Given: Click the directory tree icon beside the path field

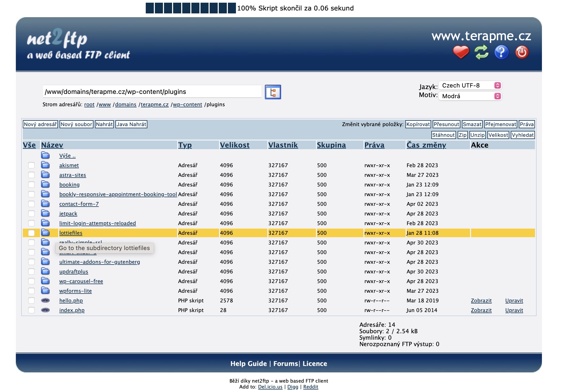Looking at the screenshot, I should [273, 92].
